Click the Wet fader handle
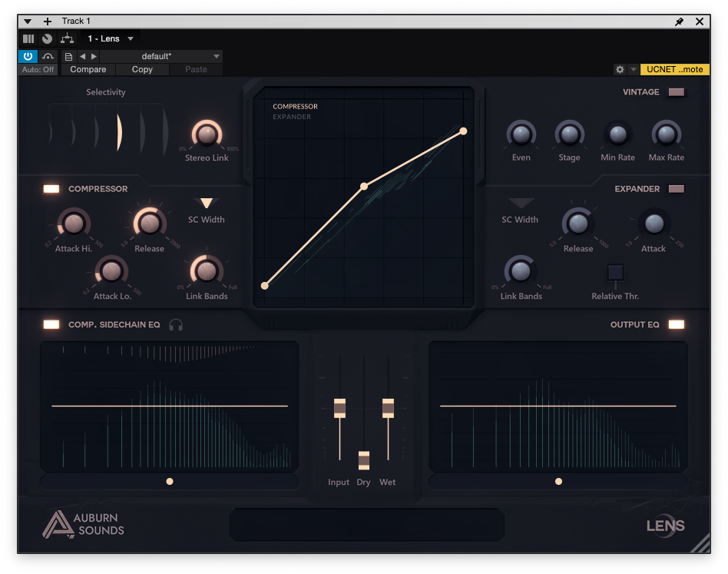Image resolution: width=728 pixels, height=574 pixels. coord(388,408)
